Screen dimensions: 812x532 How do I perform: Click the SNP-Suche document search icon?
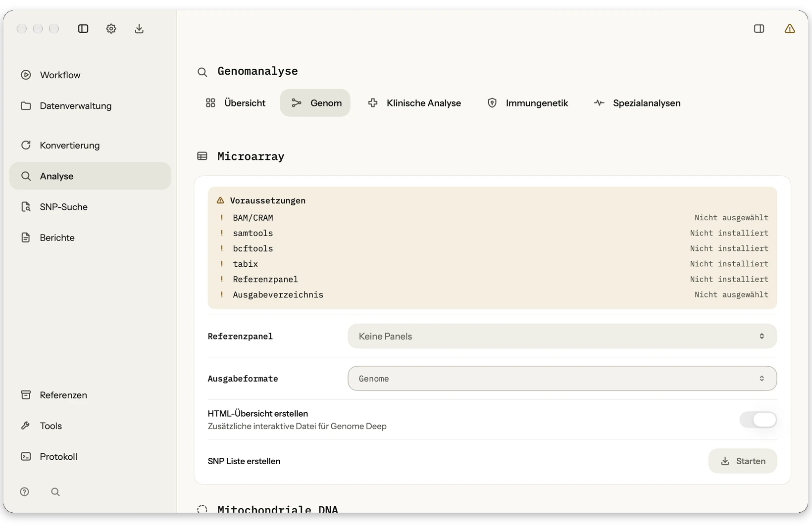pos(26,207)
